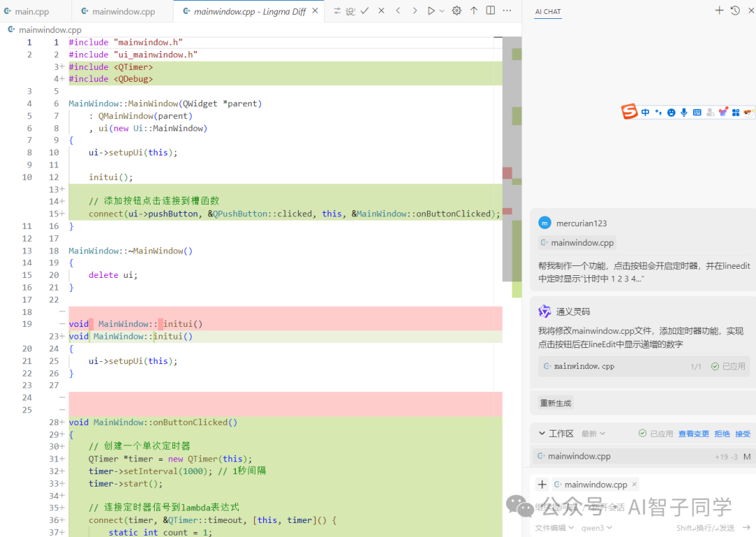Open the 文件编辑 mode dropdown

point(554,528)
